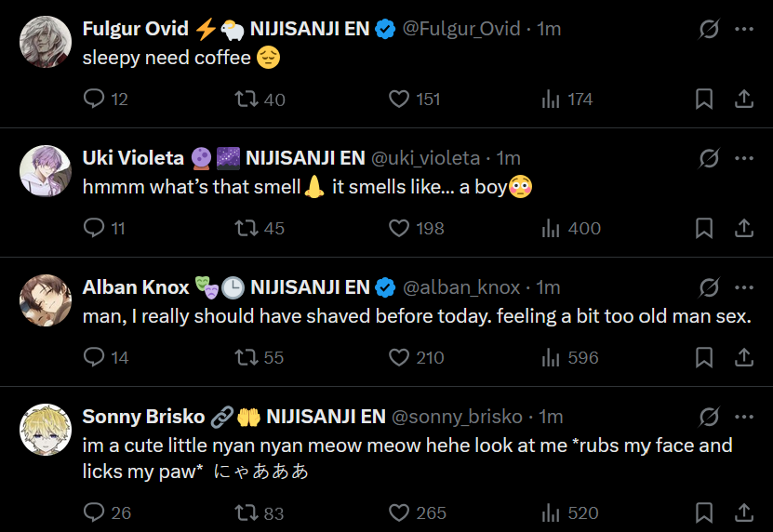Bookmark Fulgur Ovid's sleepy tweet
773x532 pixels.
point(704,99)
